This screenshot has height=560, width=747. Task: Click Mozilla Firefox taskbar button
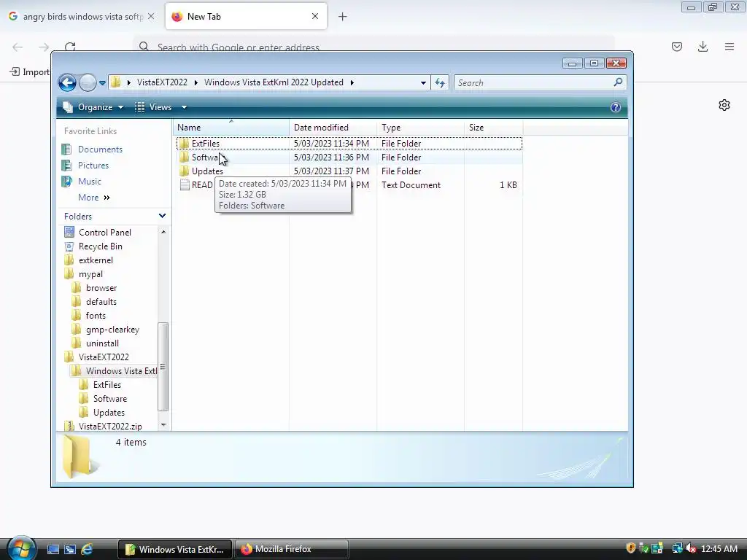292,549
